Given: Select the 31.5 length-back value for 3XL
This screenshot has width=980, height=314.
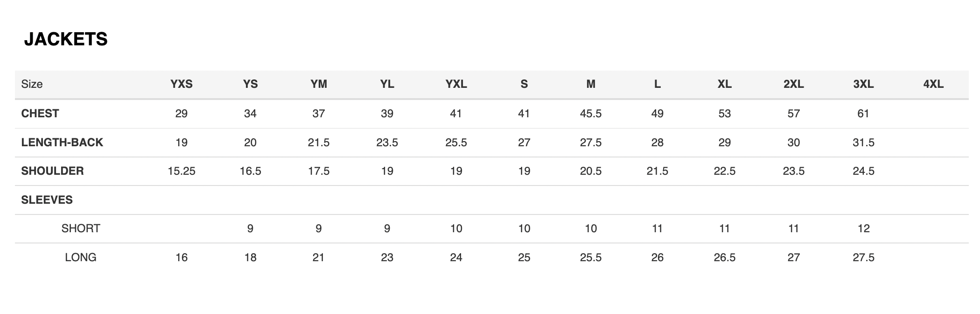Looking at the screenshot, I should (863, 143).
